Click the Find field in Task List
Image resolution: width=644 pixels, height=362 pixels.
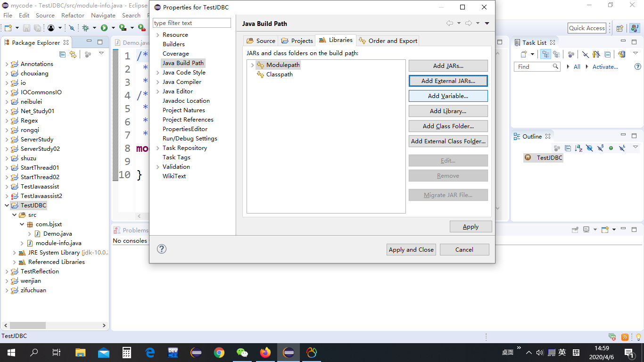(537, 67)
